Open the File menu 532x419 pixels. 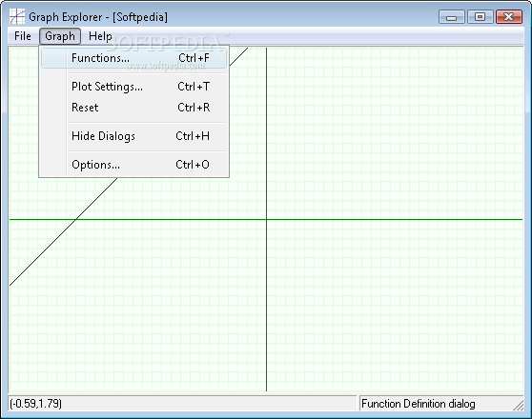(x=22, y=36)
